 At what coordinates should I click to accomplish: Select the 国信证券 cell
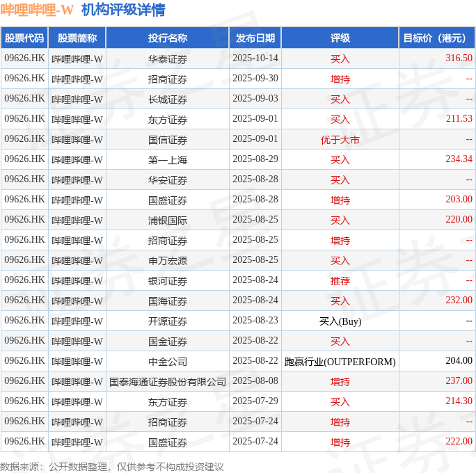point(168,139)
